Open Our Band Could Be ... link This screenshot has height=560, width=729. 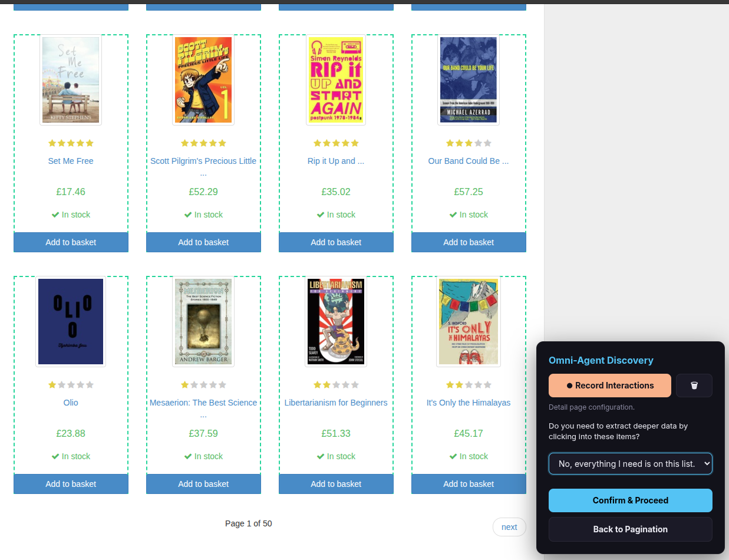469,161
